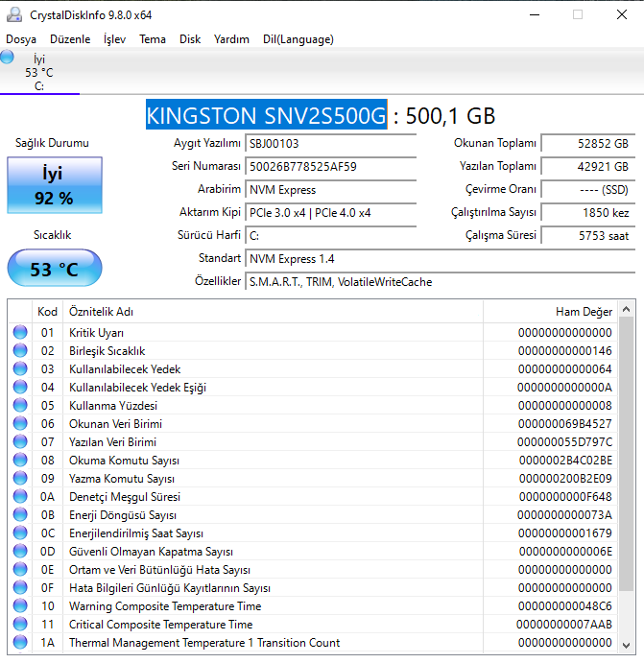Image resolution: width=644 pixels, height=663 pixels.
Task: Click the scroll down arrow of attribute list
Action: pyautogui.click(x=626, y=645)
